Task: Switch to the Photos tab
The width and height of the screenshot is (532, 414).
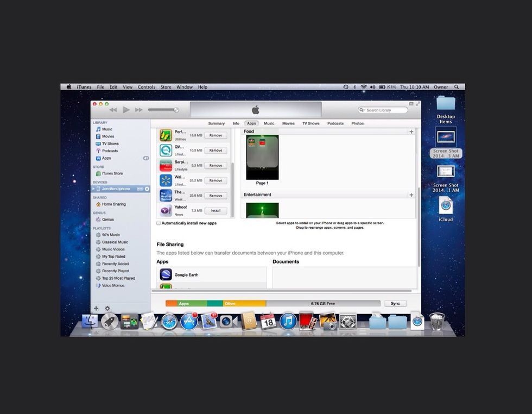Action: 357,124
